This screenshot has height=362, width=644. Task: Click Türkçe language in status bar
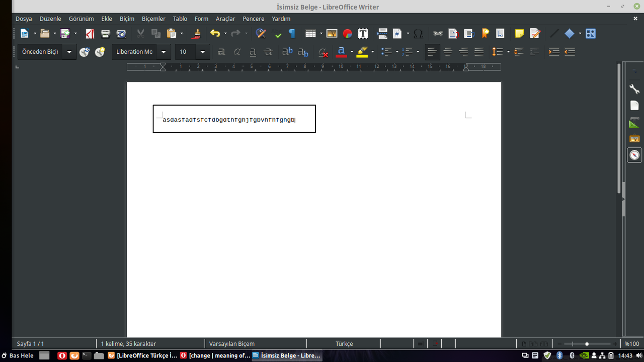pyautogui.click(x=344, y=344)
